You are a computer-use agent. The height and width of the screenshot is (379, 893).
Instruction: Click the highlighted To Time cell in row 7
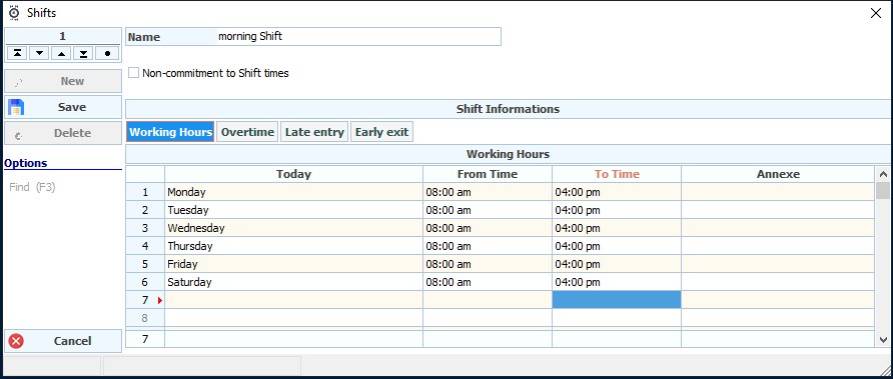(x=617, y=300)
